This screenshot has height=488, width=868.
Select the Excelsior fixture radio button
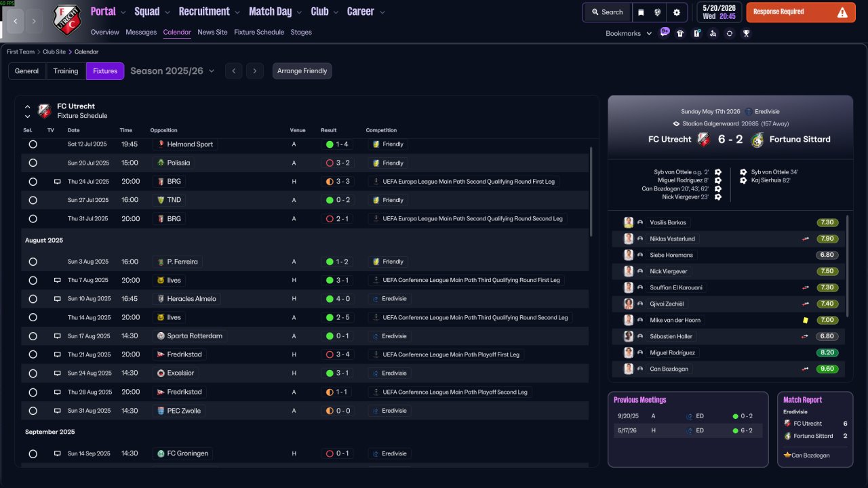tap(33, 373)
